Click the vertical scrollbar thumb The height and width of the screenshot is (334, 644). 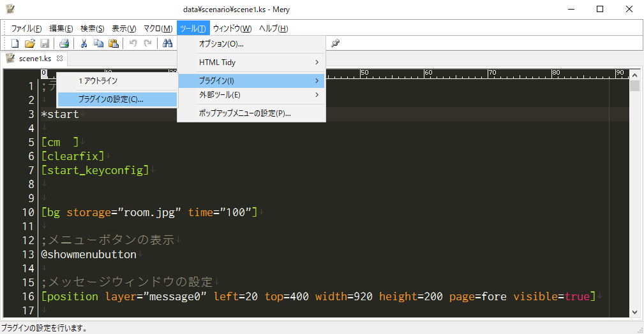tap(635, 86)
